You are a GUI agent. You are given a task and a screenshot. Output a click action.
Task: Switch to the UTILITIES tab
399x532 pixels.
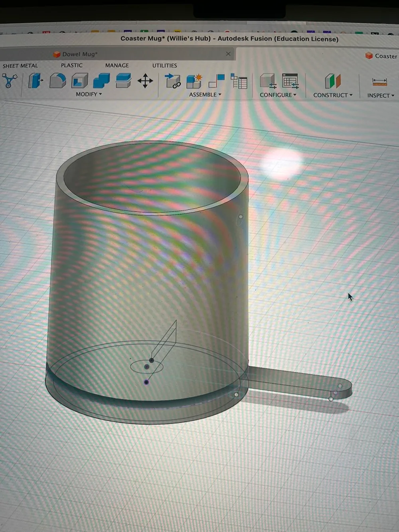coord(164,65)
